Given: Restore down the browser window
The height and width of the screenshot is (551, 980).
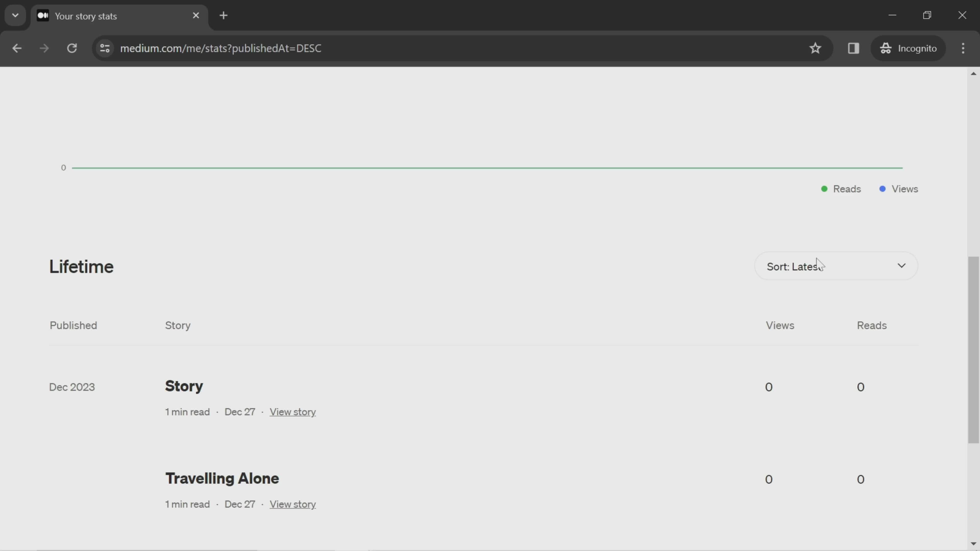Looking at the screenshot, I should pos(927,15).
